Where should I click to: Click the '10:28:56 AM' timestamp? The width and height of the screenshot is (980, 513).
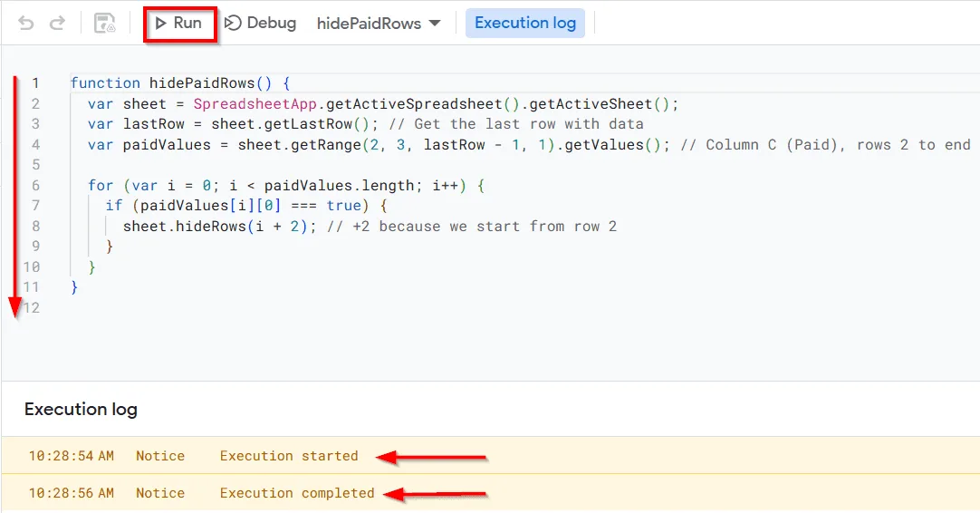coord(72,493)
